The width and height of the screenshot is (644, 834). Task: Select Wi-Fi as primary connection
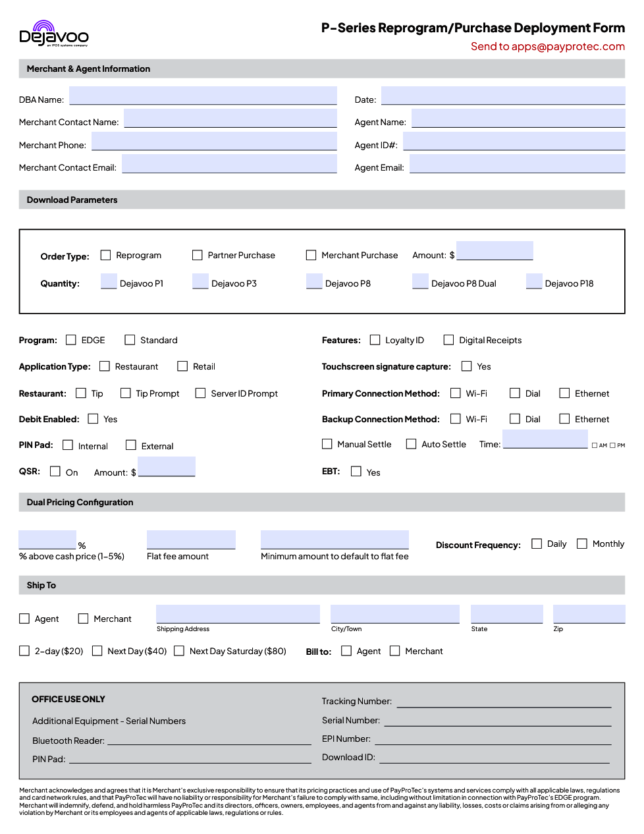(456, 393)
